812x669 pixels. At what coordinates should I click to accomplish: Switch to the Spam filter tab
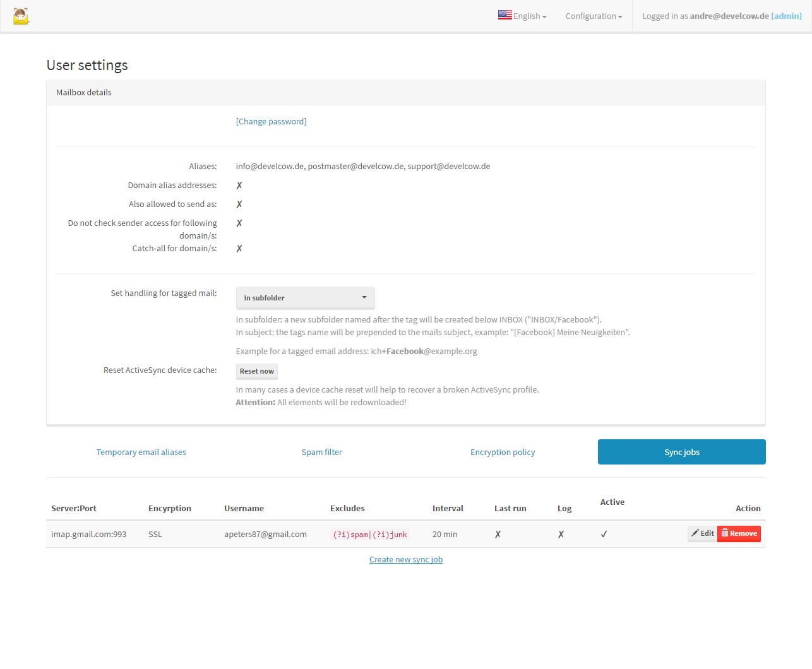pos(322,452)
